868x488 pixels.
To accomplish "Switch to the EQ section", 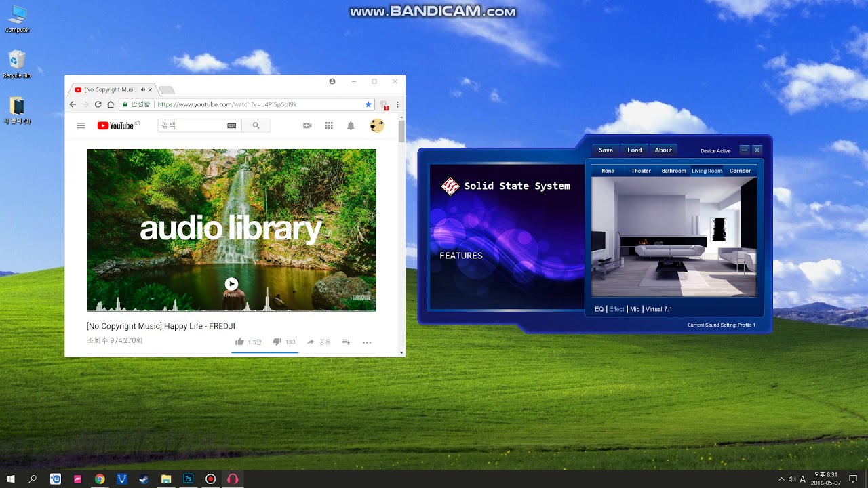I will tap(599, 309).
